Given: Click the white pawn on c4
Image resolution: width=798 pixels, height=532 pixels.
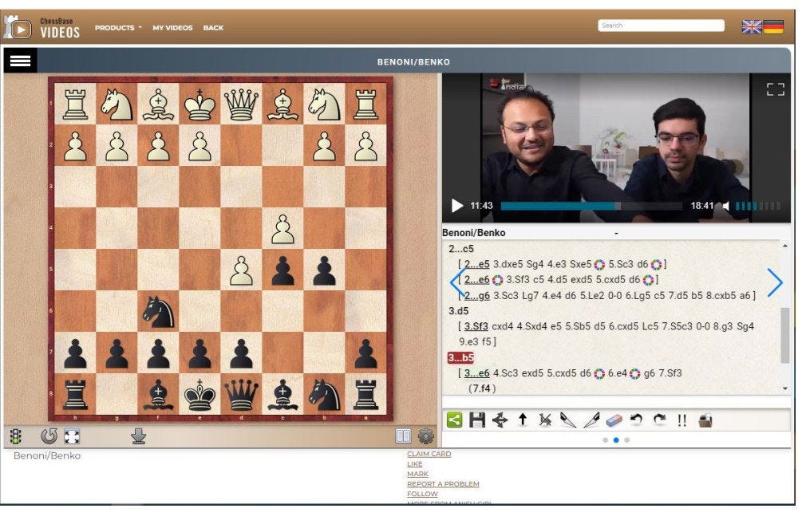Looking at the screenshot, I should [282, 229].
